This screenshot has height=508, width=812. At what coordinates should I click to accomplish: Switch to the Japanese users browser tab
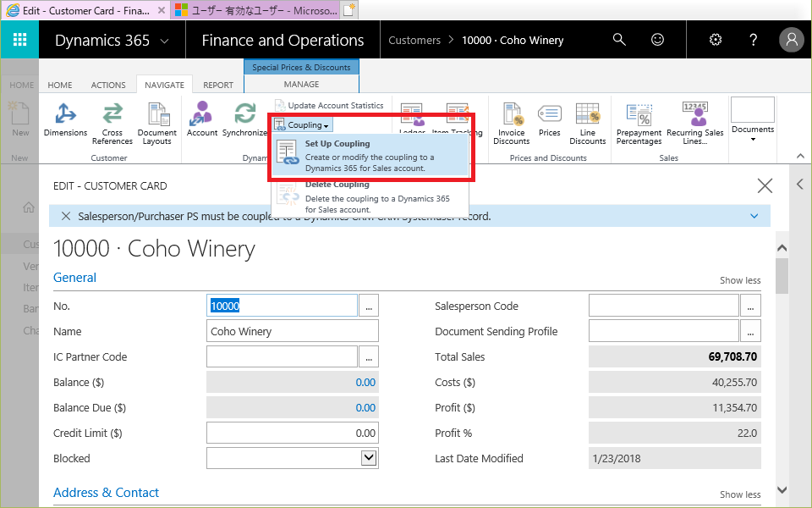[x=255, y=10]
